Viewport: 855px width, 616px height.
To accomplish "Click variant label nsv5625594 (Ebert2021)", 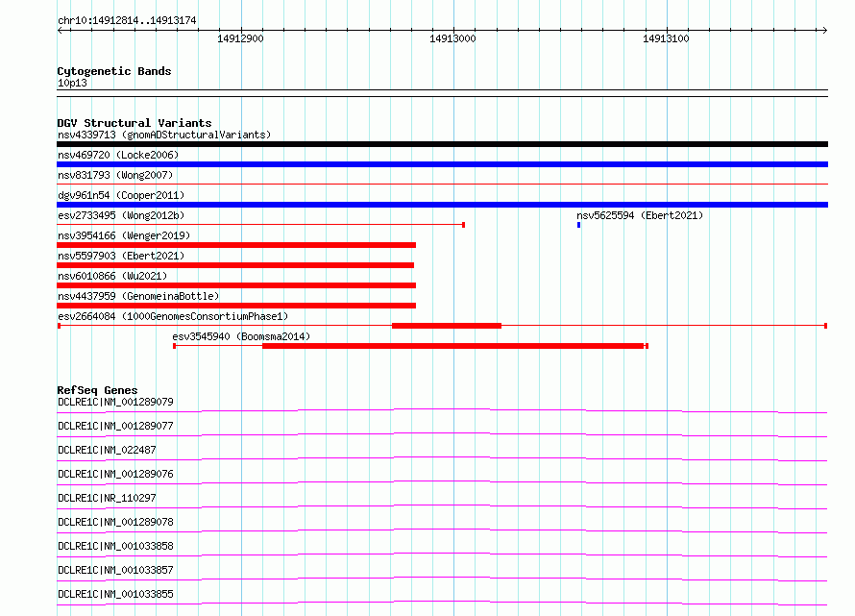I will click(640, 215).
